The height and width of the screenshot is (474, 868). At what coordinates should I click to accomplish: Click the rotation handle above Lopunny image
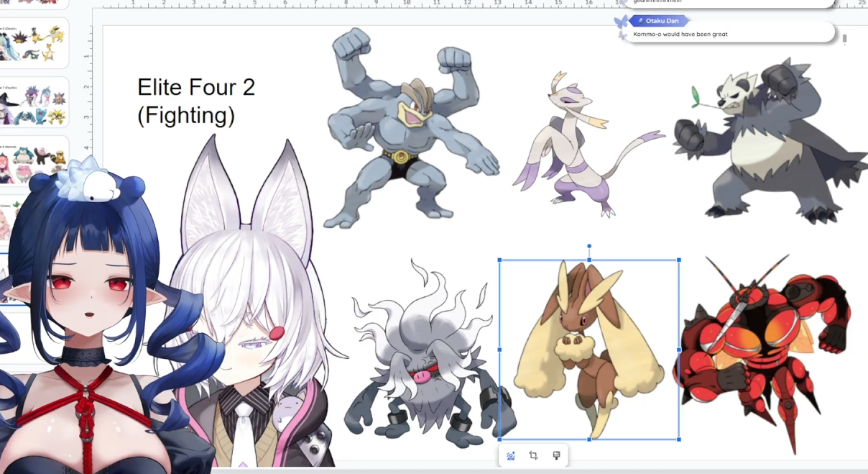(589, 246)
